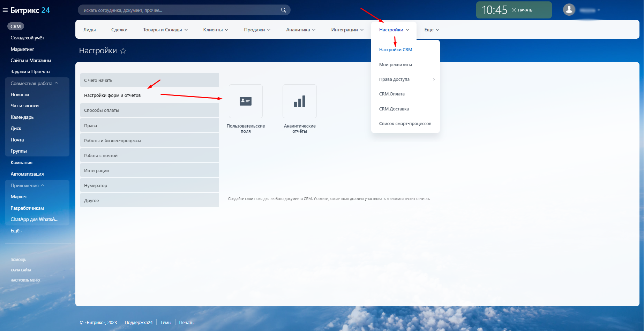Screen dimensions: 644x331
Task: Open the Способы оплаты settings section
Action: tap(149, 110)
